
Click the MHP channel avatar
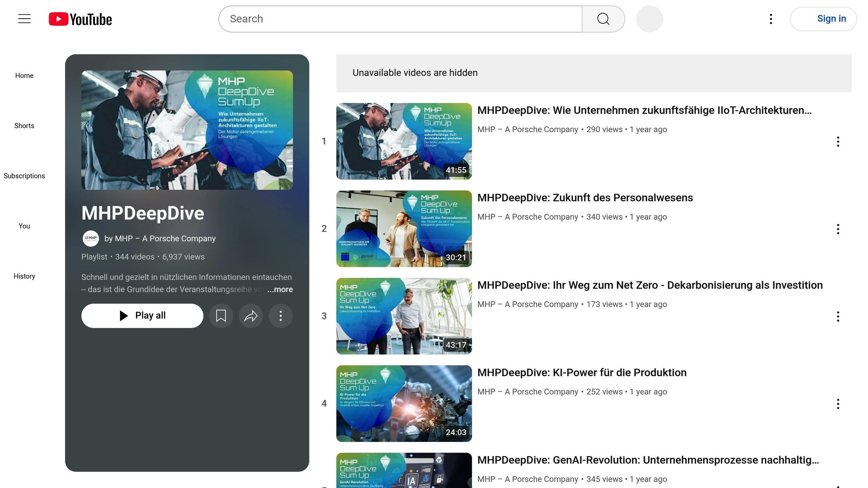(90, 238)
